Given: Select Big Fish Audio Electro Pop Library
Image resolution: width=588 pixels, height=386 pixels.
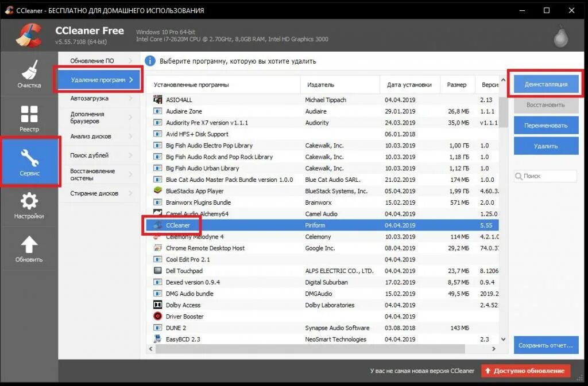Looking at the screenshot, I should [x=323, y=145].
